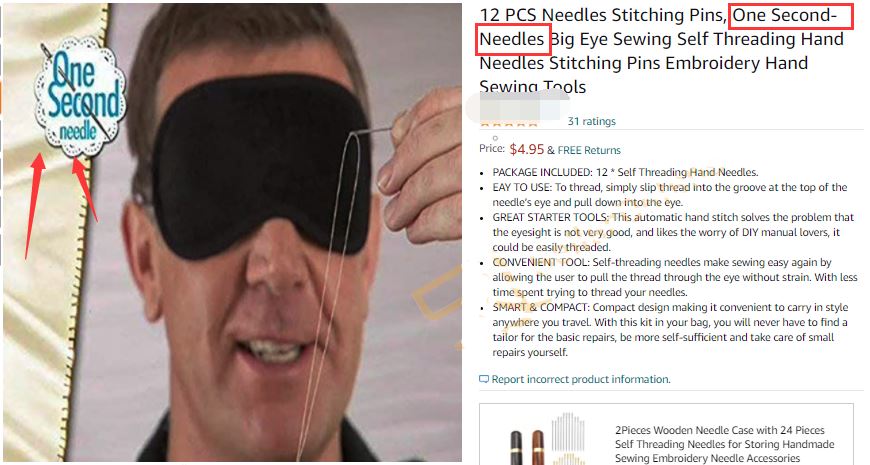Click the black blindfold in product photo
Viewport: 870px width, 465px height.
pyautogui.click(x=261, y=165)
